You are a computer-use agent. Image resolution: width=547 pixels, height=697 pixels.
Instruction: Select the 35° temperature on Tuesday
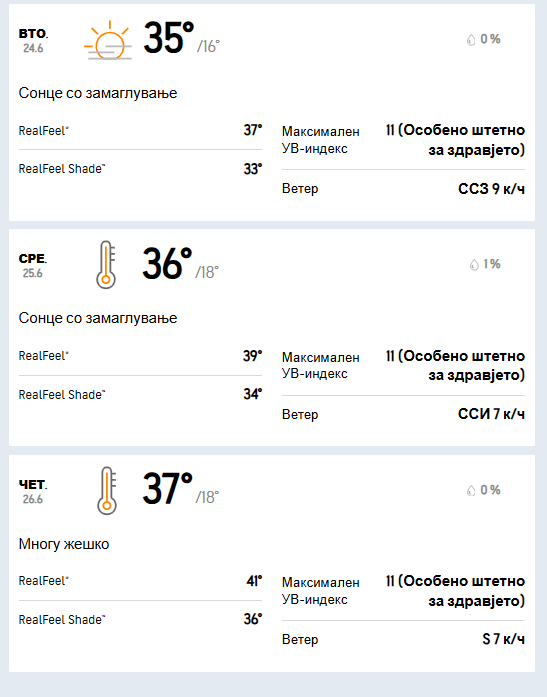pos(168,38)
